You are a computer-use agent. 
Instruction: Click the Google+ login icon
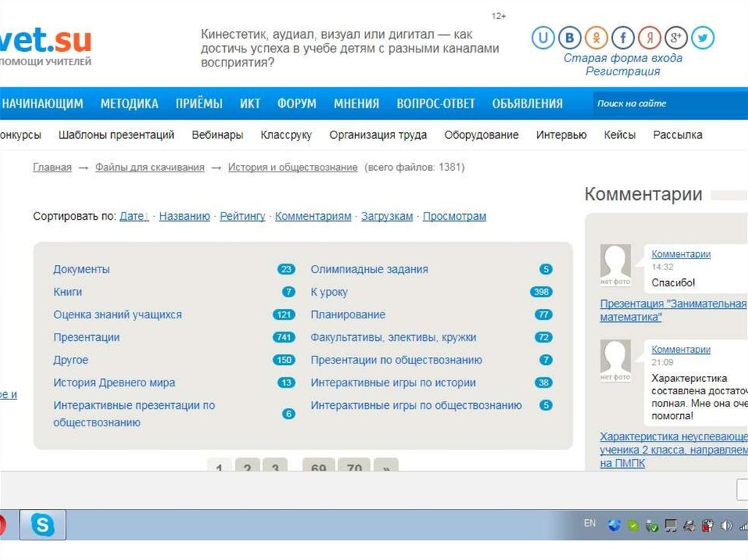(676, 38)
